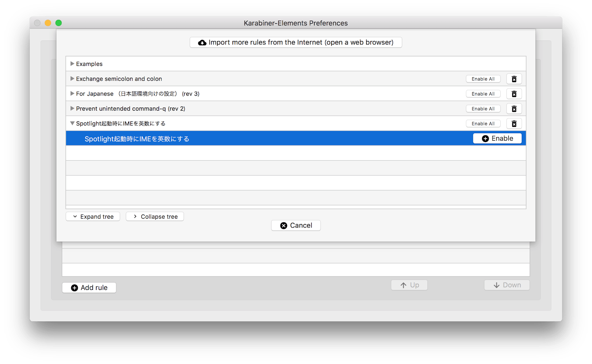Click the Up button in Preferences window

[409, 285]
